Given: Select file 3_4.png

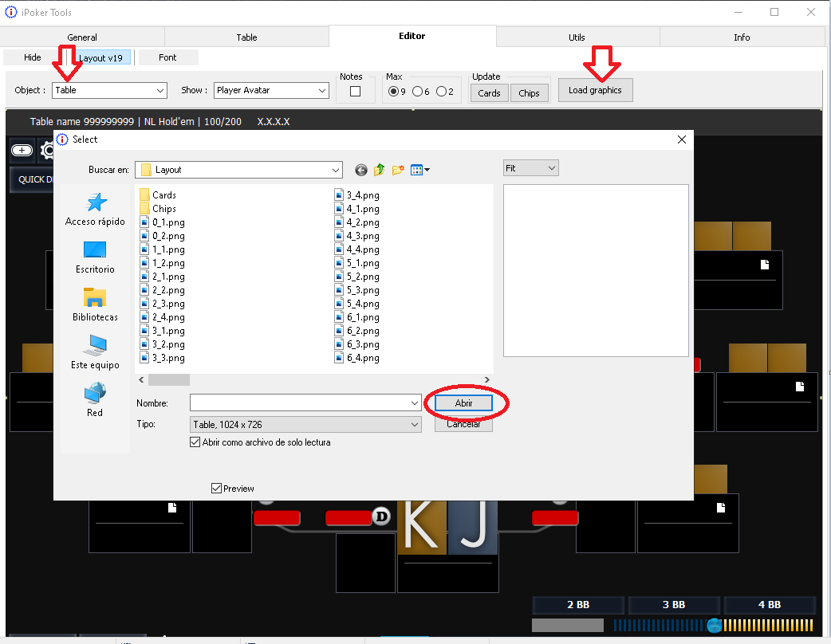Looking at the screenshot, I should tap(356, 195).
